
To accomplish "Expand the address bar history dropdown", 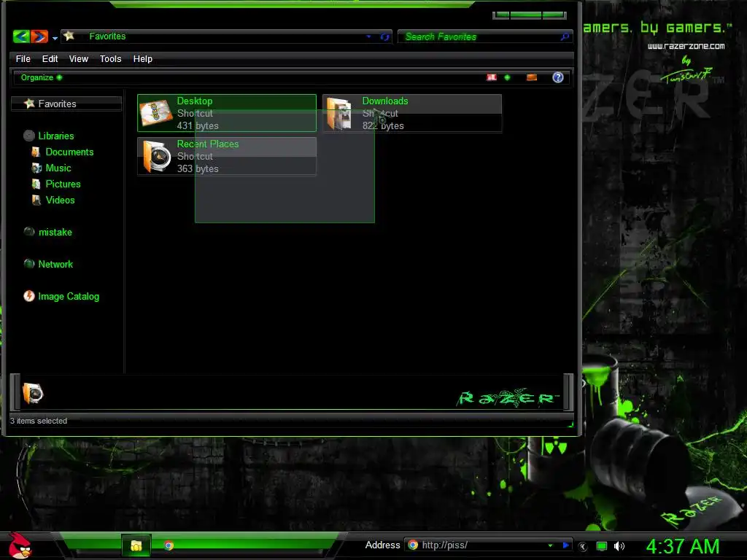I will [368, 36].
